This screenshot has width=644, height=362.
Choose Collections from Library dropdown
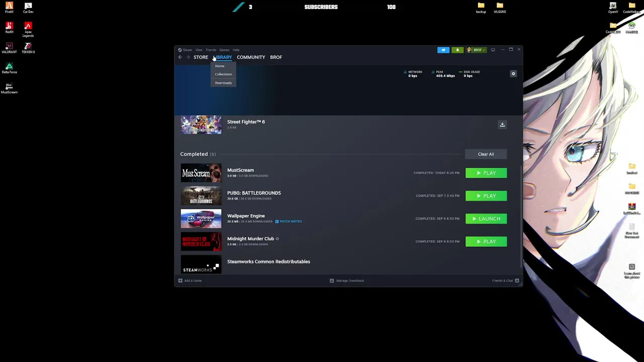tap(223, 74)
